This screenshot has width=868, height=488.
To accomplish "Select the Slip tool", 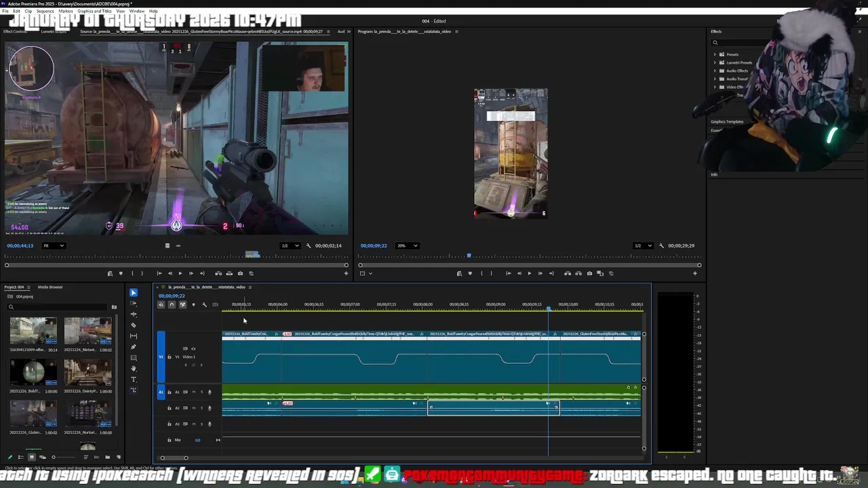I will point(133,336).
